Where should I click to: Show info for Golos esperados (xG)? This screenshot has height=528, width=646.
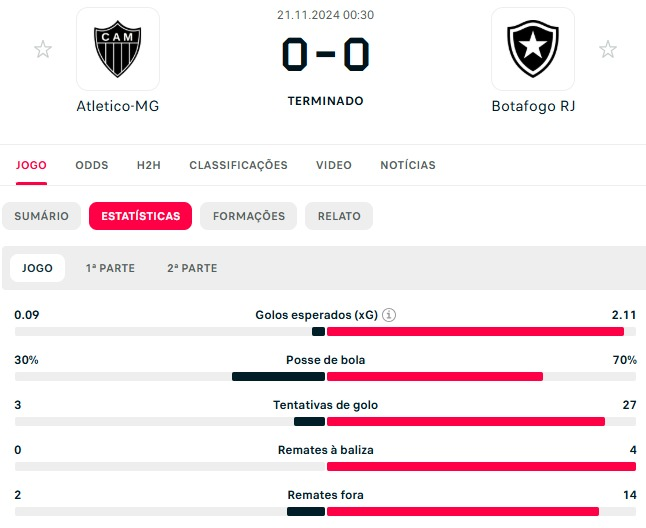389,315
